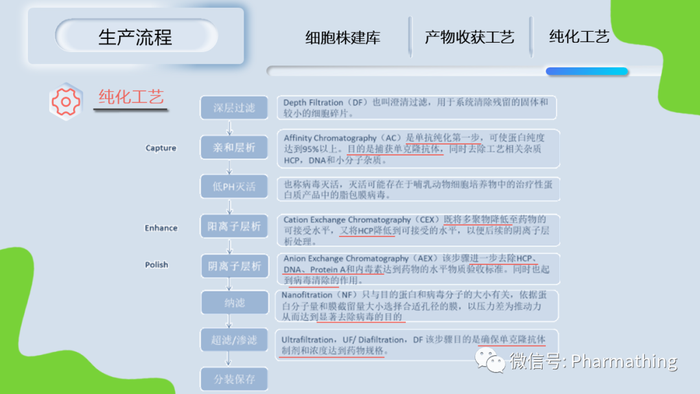This screenshot has height=394, width=700.
Task: Select the 分装保存 step box
Action: pyautogui.click(x=234, y=379)
